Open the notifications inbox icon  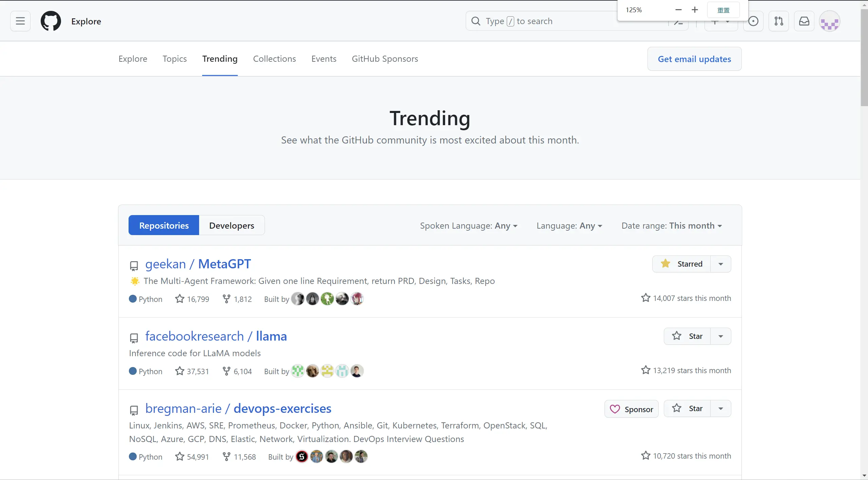pos(804,21)
